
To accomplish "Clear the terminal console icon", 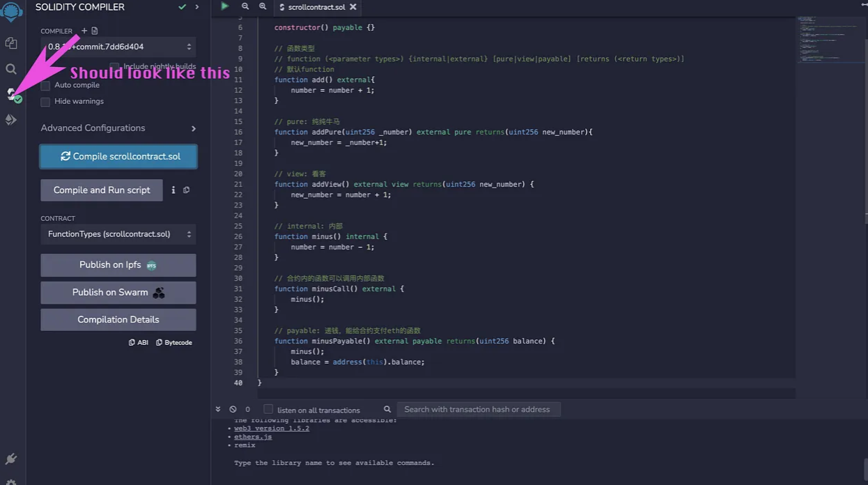I will (x=233, y=409).
